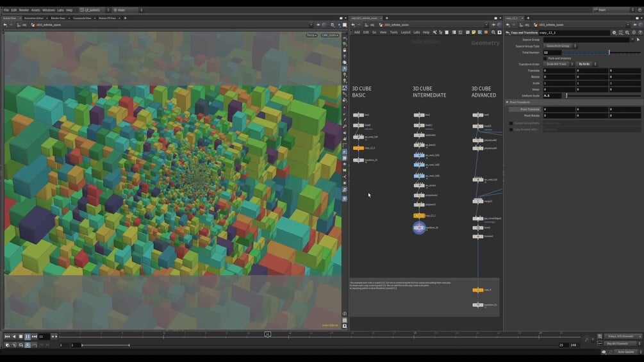Collapse the Pivot Transform section
Screen dimensions: 644x362
508,103
